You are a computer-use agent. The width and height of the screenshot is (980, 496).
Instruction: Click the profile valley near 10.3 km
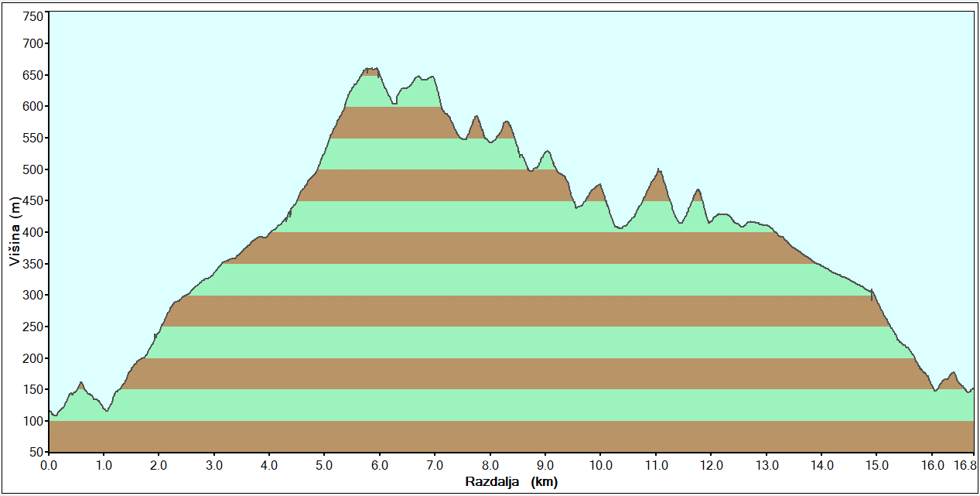pos(619,228)
